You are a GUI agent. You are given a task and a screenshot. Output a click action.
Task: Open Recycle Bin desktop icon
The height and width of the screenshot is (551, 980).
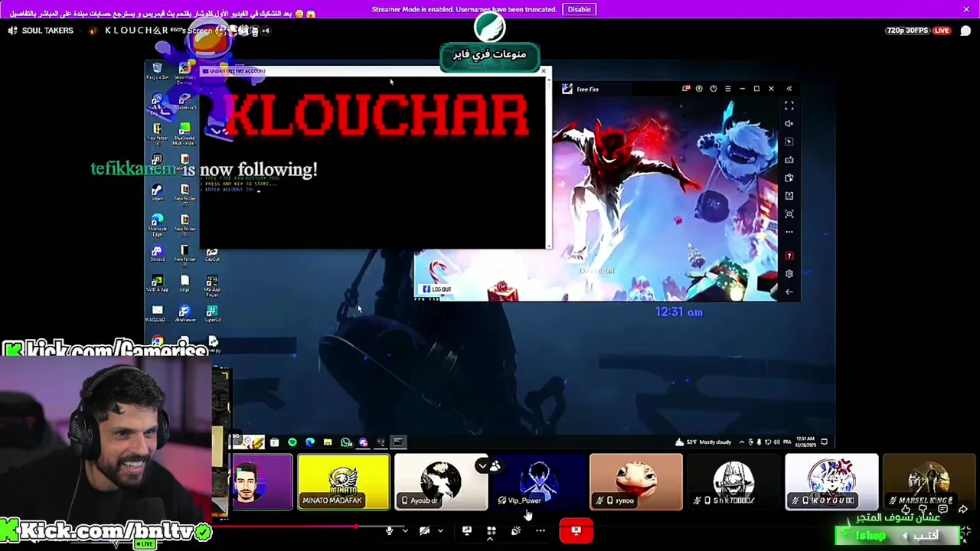157,71
